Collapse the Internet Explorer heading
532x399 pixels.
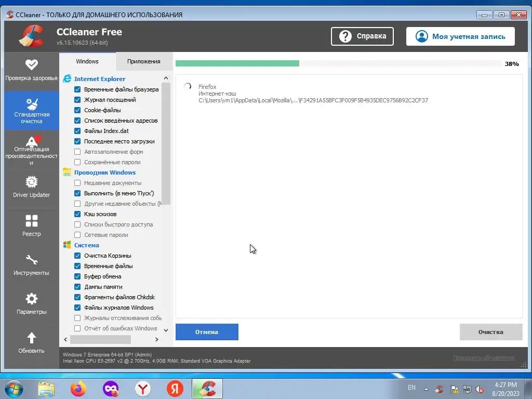(100, 79)
